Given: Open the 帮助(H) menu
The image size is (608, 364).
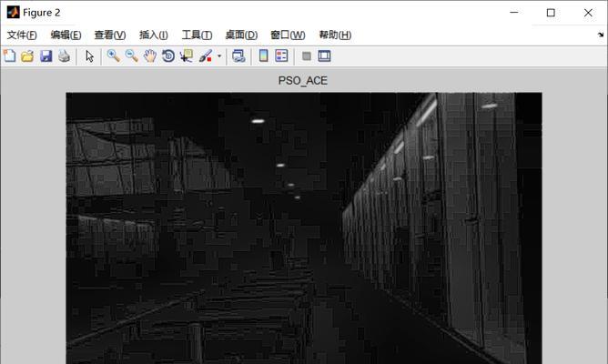Looking at the screenshot, I should click(x=335, y=35).
